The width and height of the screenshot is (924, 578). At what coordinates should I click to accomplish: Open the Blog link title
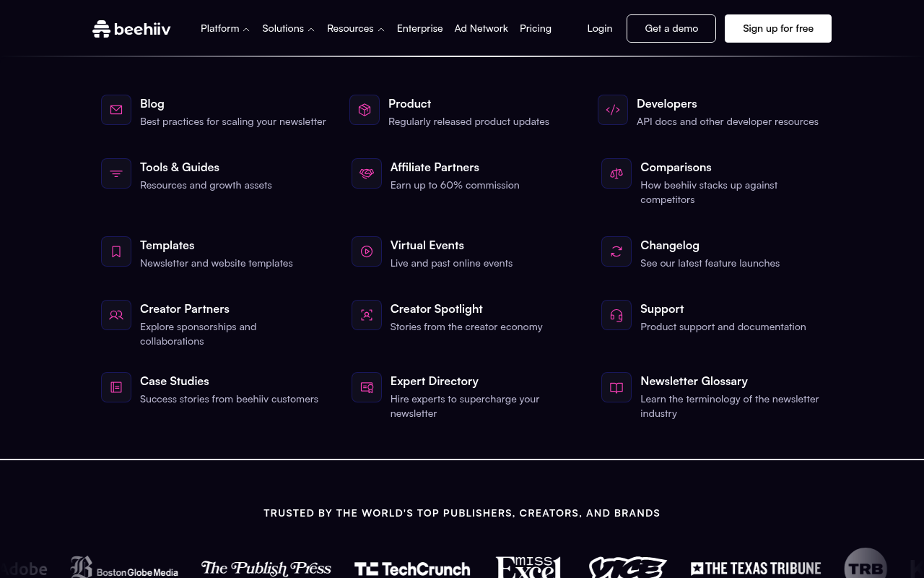tap(152, 103)
